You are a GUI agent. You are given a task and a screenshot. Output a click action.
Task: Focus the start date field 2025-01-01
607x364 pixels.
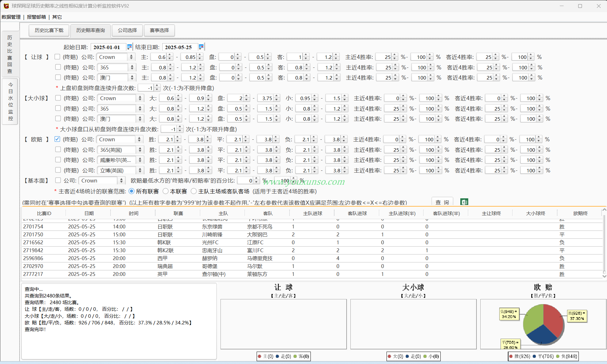(108, 47)
